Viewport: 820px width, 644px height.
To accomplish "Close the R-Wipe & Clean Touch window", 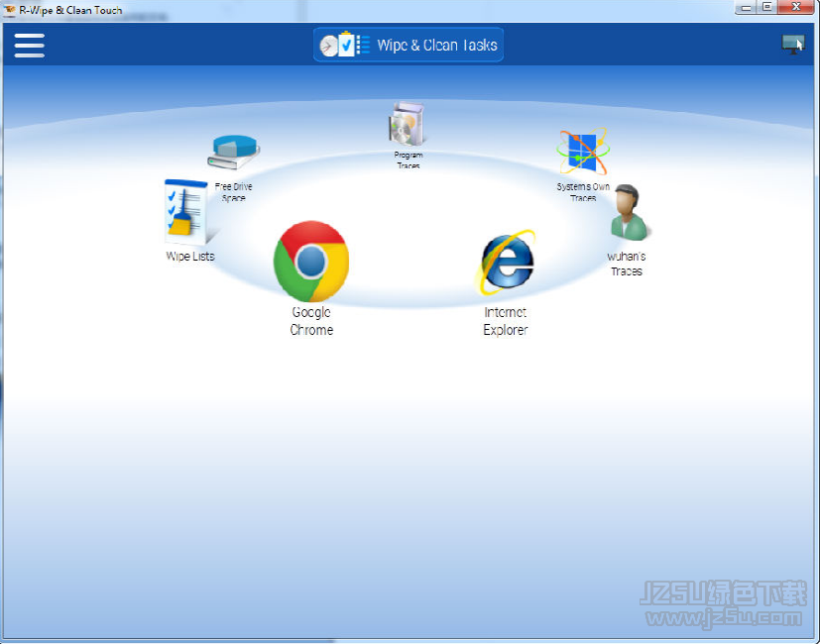I will coord(795,7).
